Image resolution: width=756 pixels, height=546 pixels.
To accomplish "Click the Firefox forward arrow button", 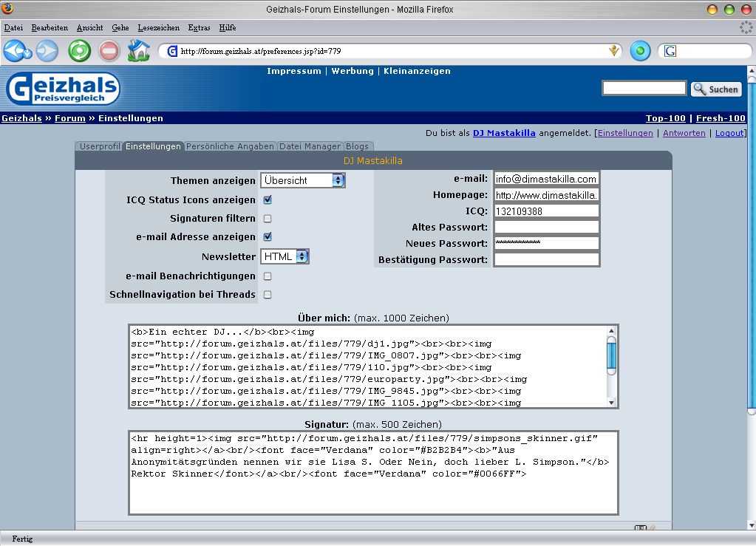I will 47,51.
